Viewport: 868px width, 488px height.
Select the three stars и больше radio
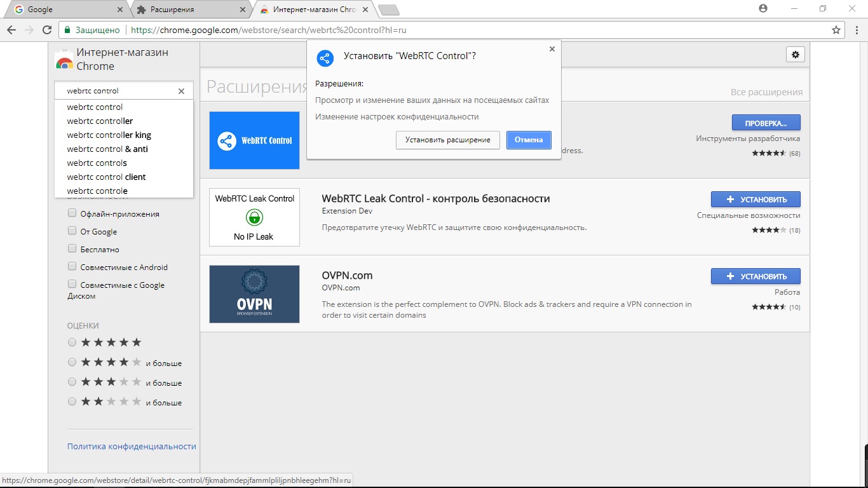72,382
